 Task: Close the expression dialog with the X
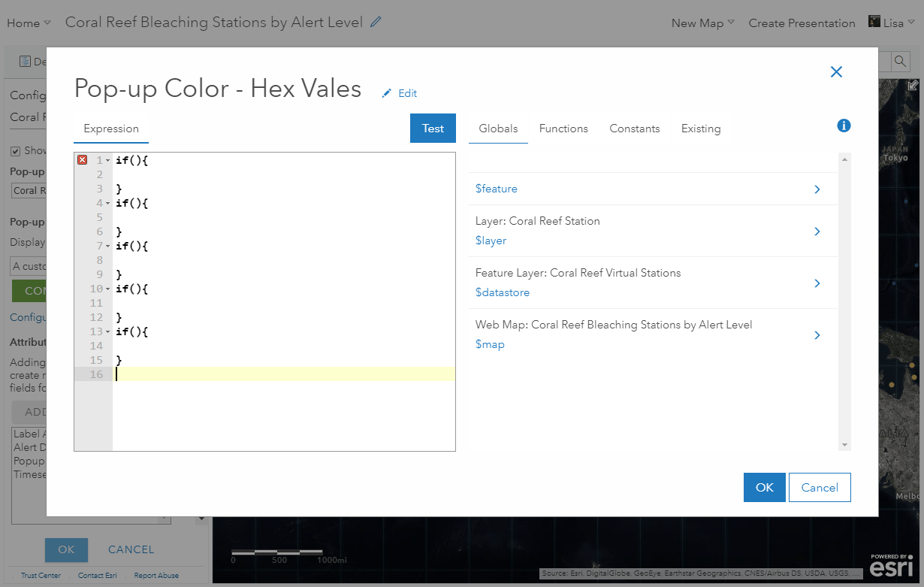(x=836, y=72)
